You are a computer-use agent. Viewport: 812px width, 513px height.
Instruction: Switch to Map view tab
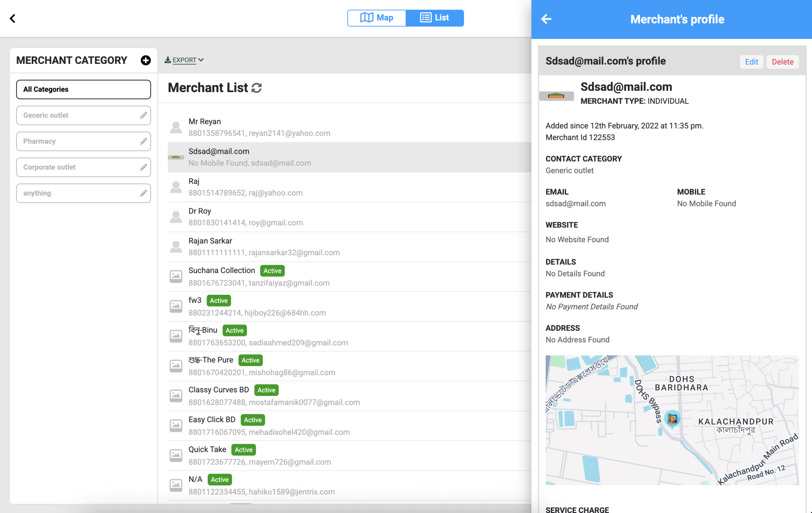point(377,18)
